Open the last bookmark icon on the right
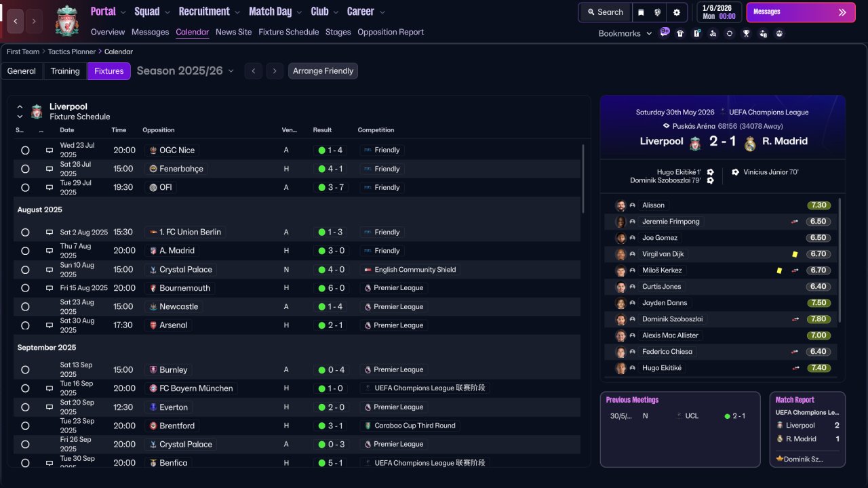 pyautogui.click(x=779, y=33)
